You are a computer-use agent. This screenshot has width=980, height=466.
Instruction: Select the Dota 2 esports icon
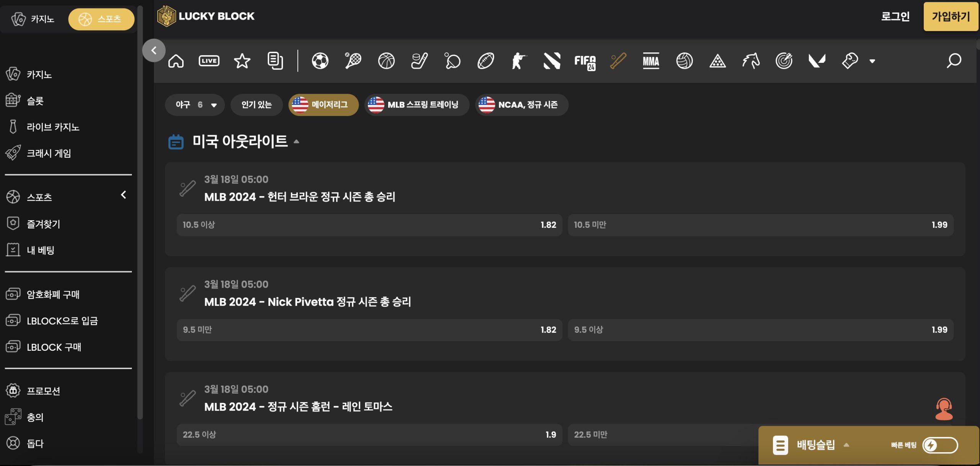click(552, 61)
